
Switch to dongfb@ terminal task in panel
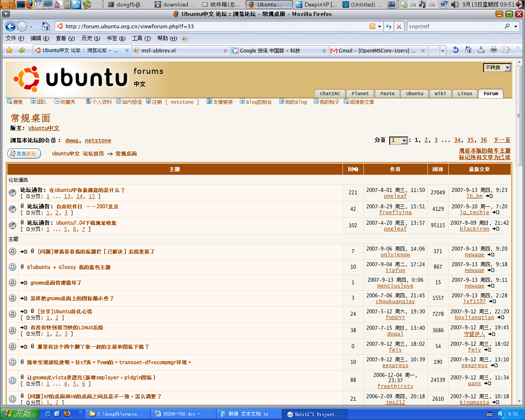(x=127, y=5)
